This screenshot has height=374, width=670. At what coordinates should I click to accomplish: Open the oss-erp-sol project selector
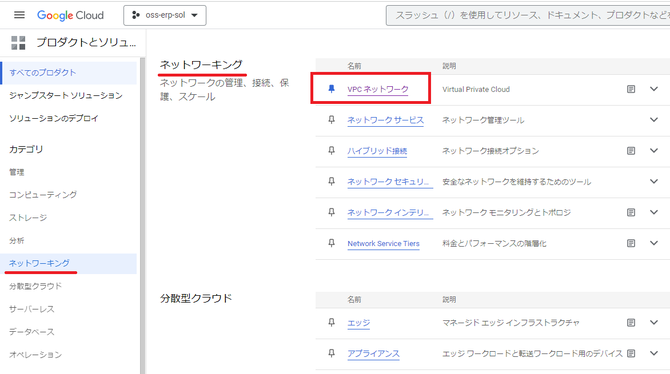(x=165, y=15)
